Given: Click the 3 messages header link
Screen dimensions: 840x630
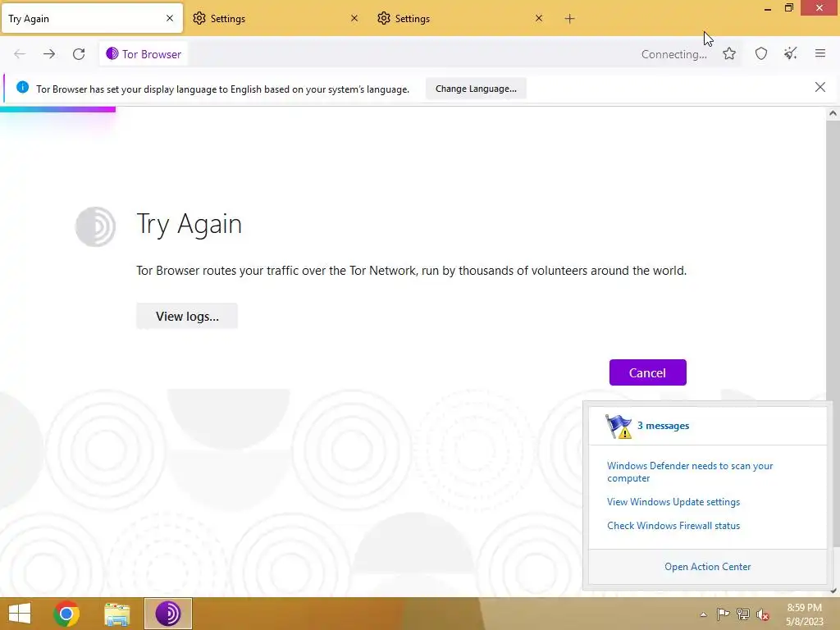Looking at the screenshot, I should click(663, 426).
